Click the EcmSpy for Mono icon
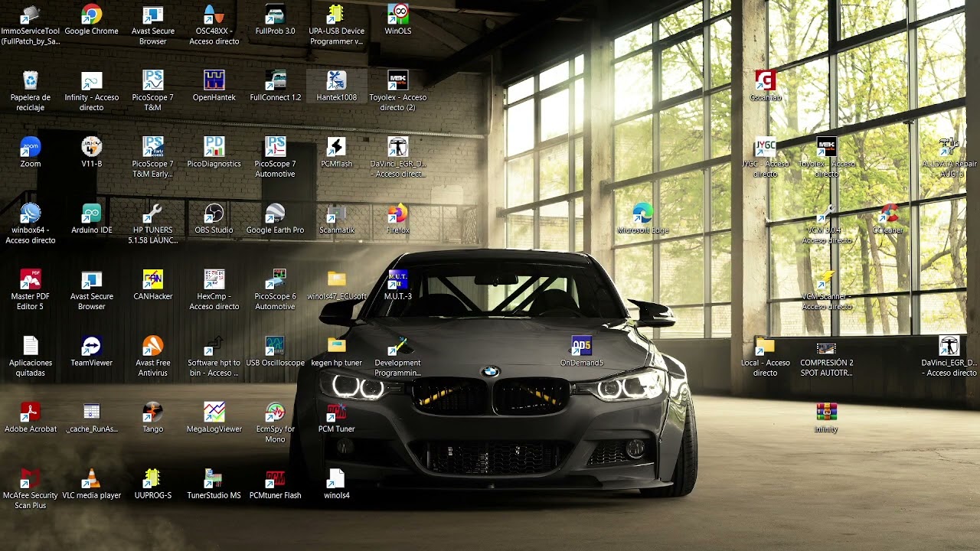 pos(276,412)
